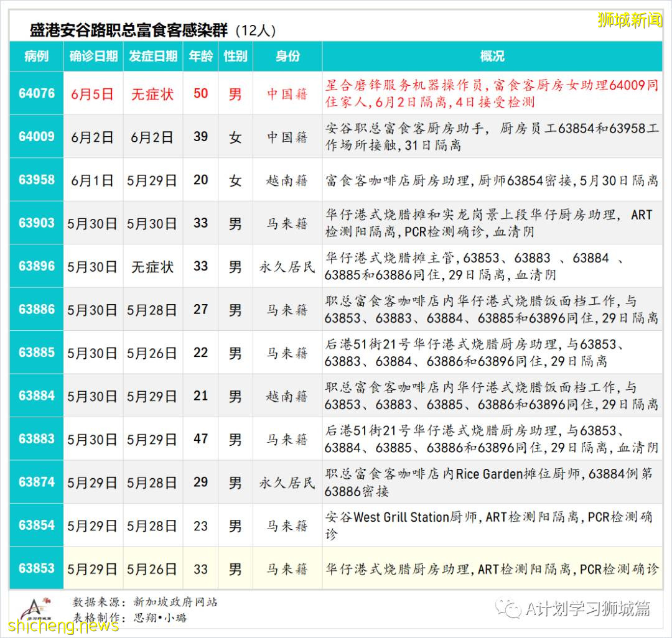Expand the 身份 column header
This screenshot has height=638, width=672.
[286, 56]
